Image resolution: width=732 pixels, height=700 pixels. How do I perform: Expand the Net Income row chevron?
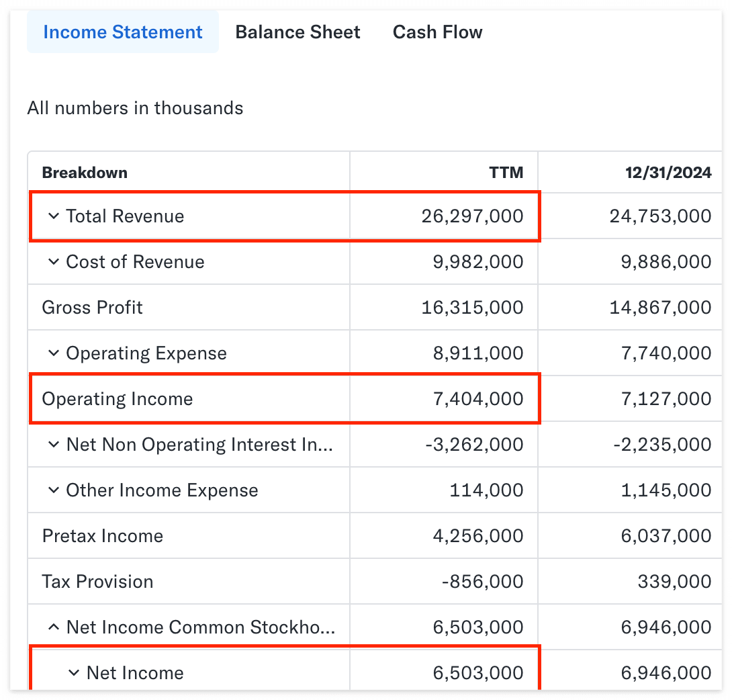tap(74, 673)
